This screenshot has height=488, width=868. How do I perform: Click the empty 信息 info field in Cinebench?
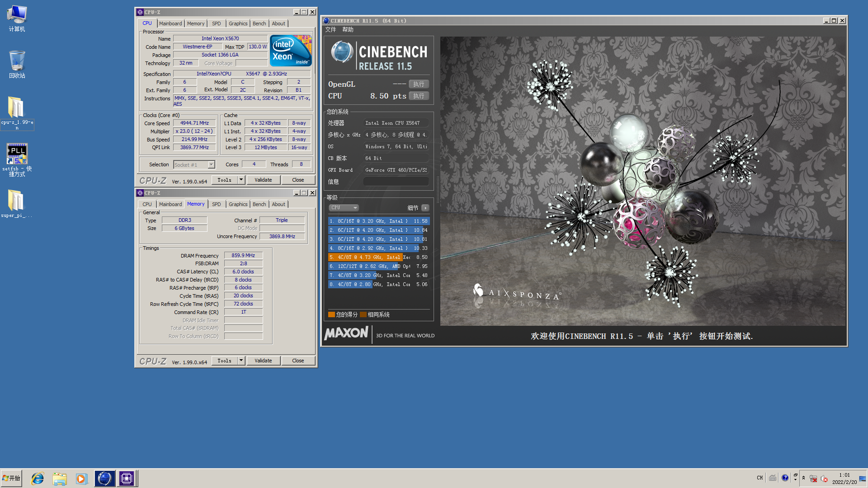(x=396, y=182)
